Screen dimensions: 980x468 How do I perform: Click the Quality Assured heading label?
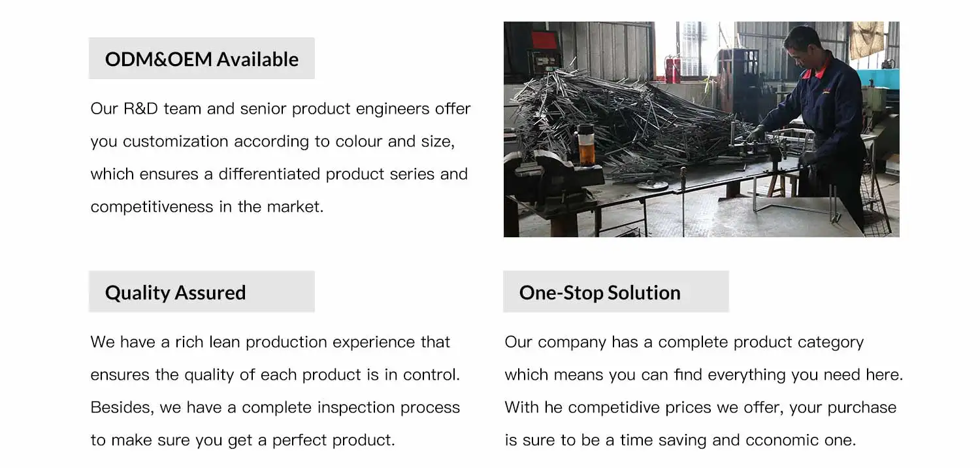[175, 292]
